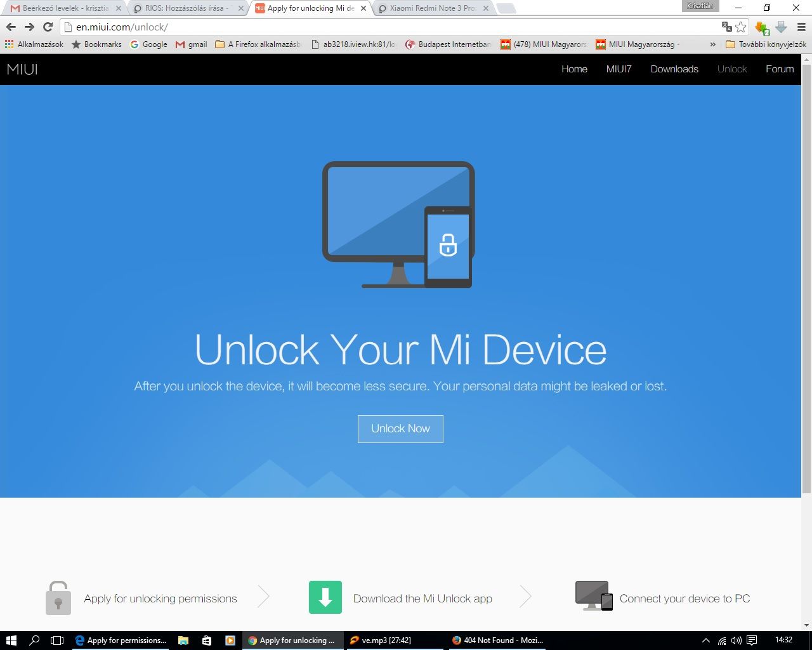This screenshot has width=812, height=650.
Task: Click Apply for unlocking permissions text
Action: pos(160,599)
